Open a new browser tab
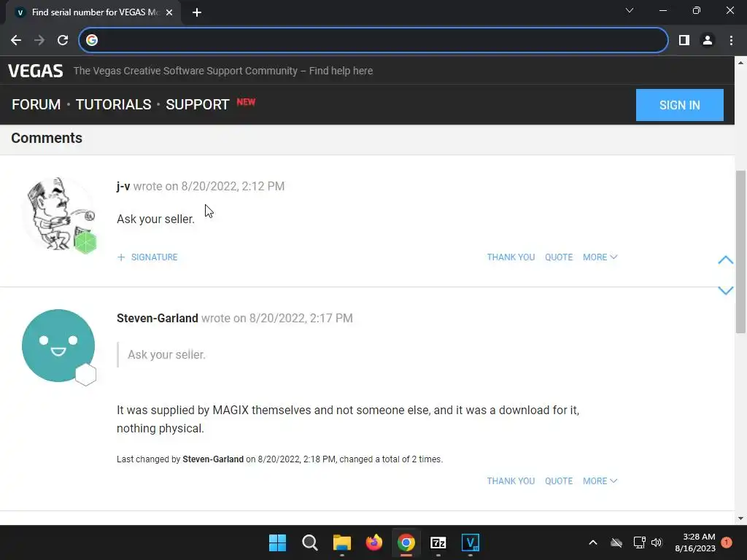The width and height of the screenshot is (747, 560). (x=197, y=12)
